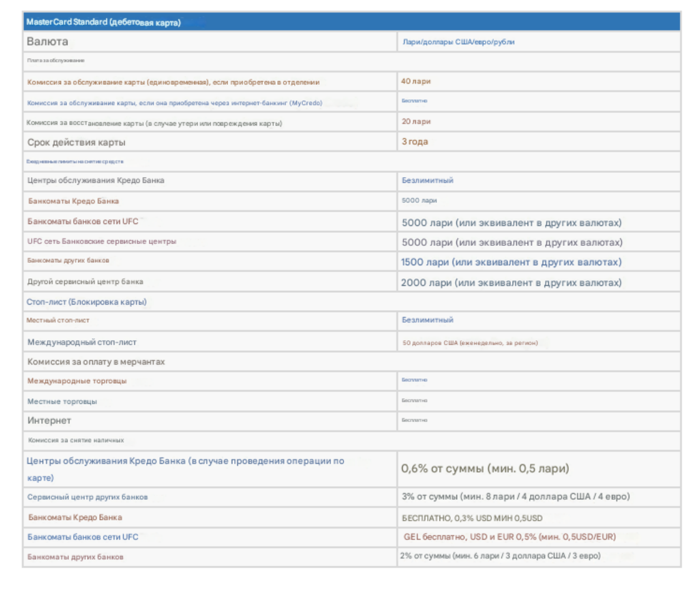
Task: Click 'Банкоматы банков сети UFC' label in withdrawal fee section
Action: click(82, 537)
